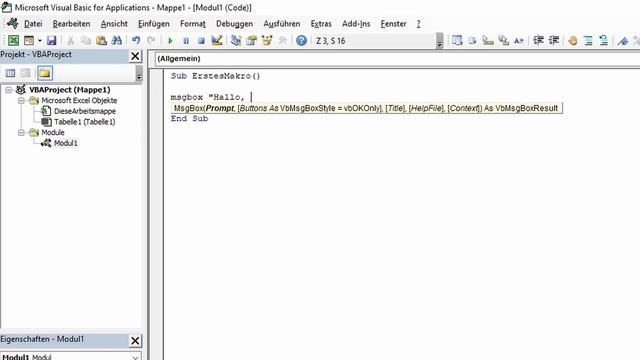Outdent the code with the Outdent icon
This screenshot has width=640, height=360.
[554, 40]
